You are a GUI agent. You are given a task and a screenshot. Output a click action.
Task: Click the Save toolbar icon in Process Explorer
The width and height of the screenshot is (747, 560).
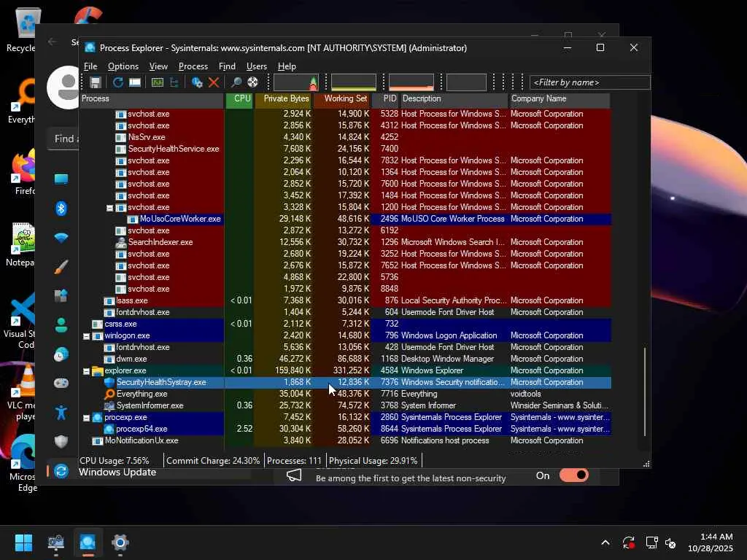click(x=96, y=82)
